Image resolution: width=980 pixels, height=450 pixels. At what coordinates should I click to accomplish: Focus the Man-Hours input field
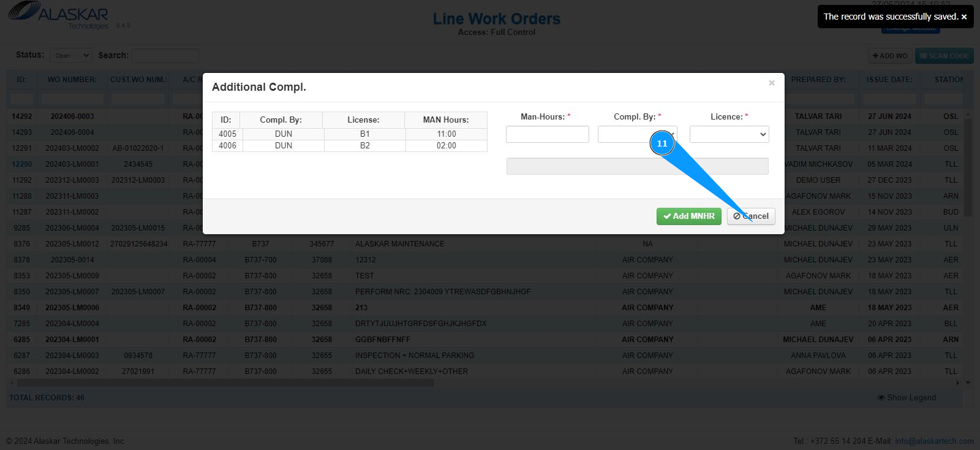point(548,134)
